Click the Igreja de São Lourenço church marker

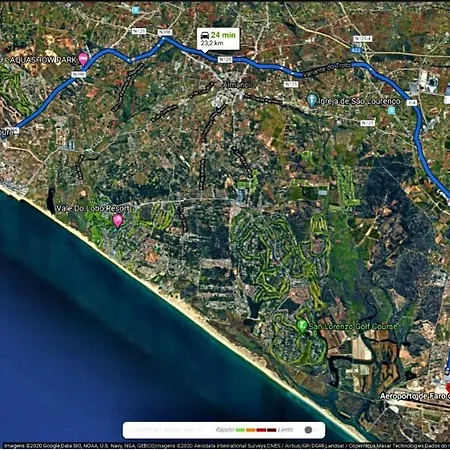coord(311,100)
